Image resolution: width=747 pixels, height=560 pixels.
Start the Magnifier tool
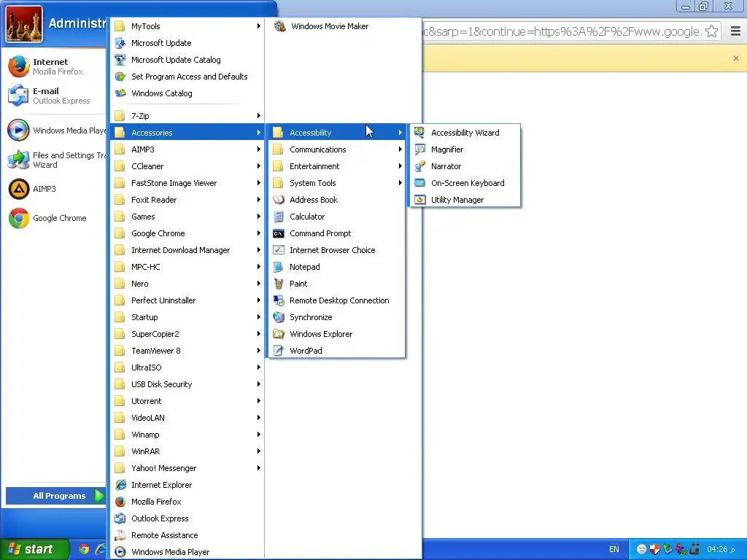(x=465, y=149)
